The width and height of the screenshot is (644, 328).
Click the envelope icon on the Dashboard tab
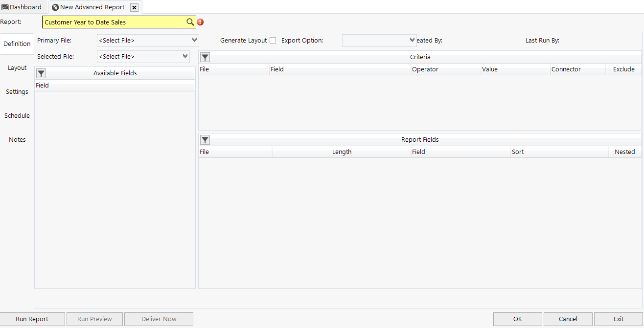tap(6, 7)
